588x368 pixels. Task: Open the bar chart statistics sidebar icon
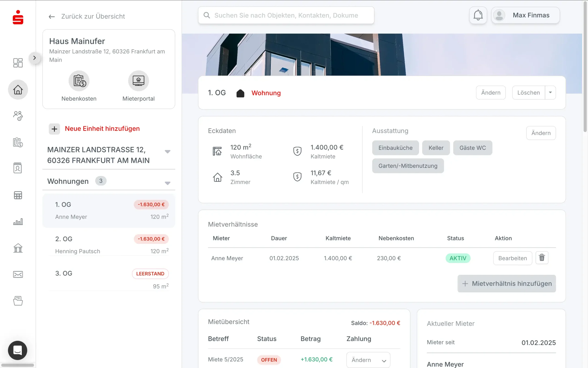point(18,221)
